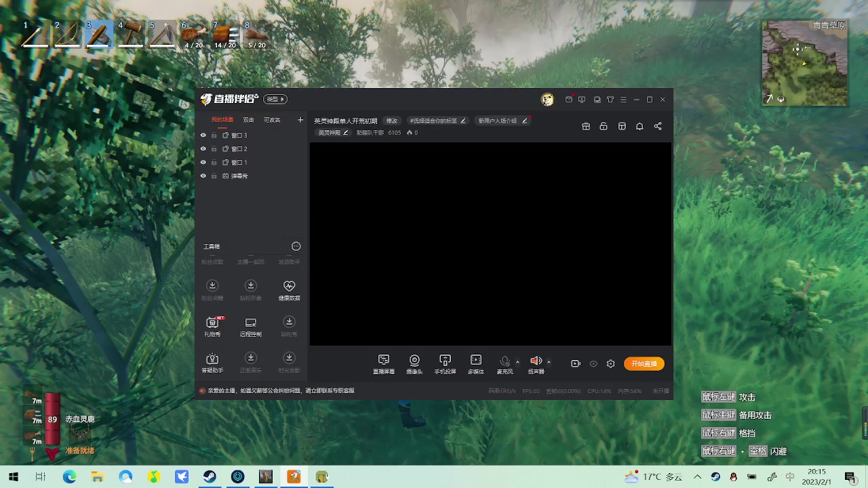Read the bottom announcement about 欠薪

[x=281, y=391]
